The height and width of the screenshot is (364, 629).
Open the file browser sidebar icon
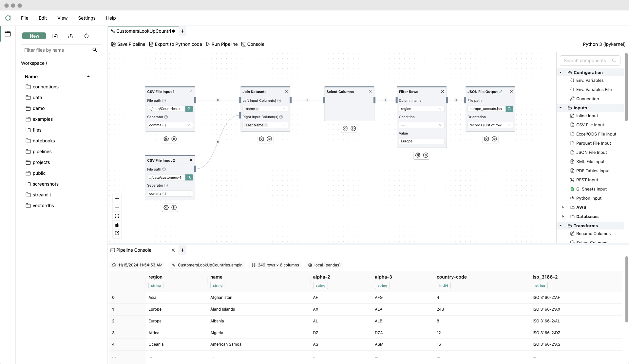pyautogui.click(x=8, y=34)
